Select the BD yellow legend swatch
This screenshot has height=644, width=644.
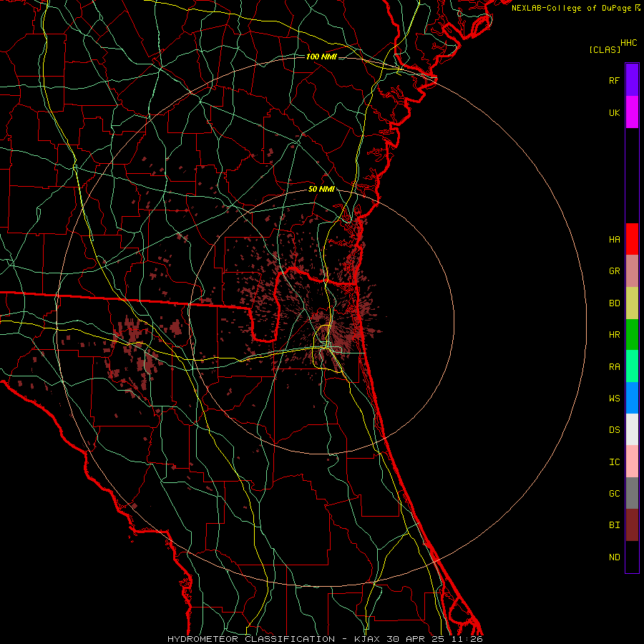click(x=632, y=303)
